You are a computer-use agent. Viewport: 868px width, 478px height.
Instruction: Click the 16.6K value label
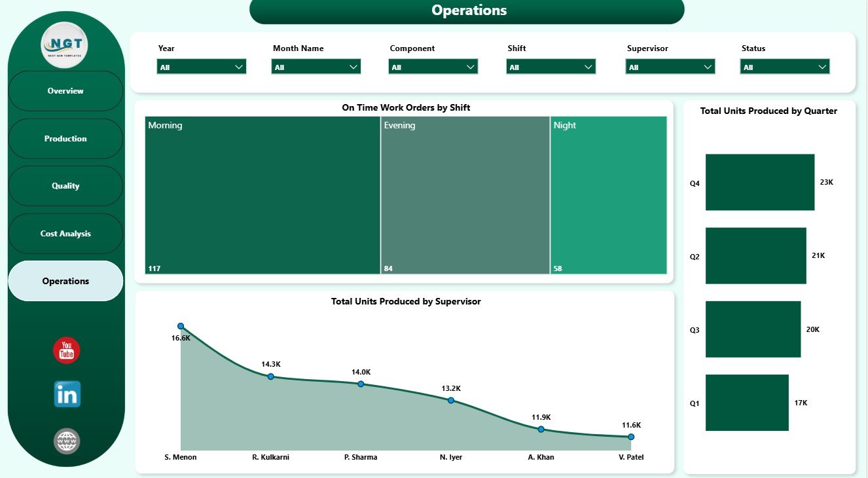coord(181,339)
